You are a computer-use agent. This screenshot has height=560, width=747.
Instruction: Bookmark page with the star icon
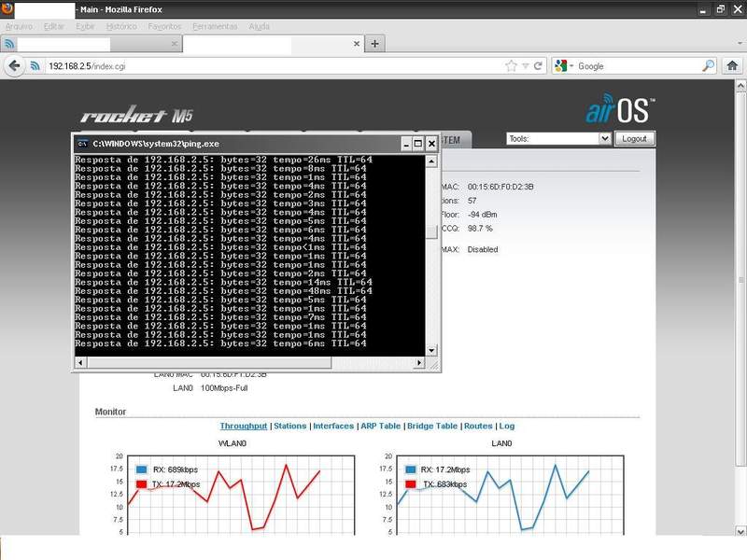(511, 65)
